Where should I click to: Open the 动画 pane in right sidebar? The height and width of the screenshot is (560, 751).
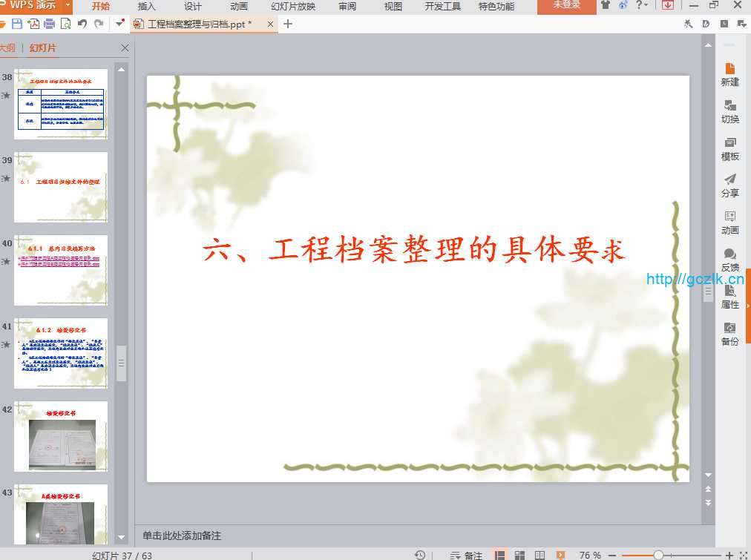pos(729,222)
